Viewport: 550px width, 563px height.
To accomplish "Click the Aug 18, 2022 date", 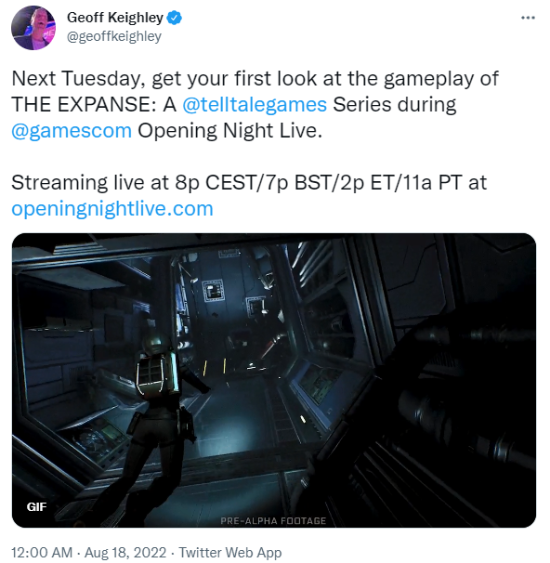I will coord(125,552).
